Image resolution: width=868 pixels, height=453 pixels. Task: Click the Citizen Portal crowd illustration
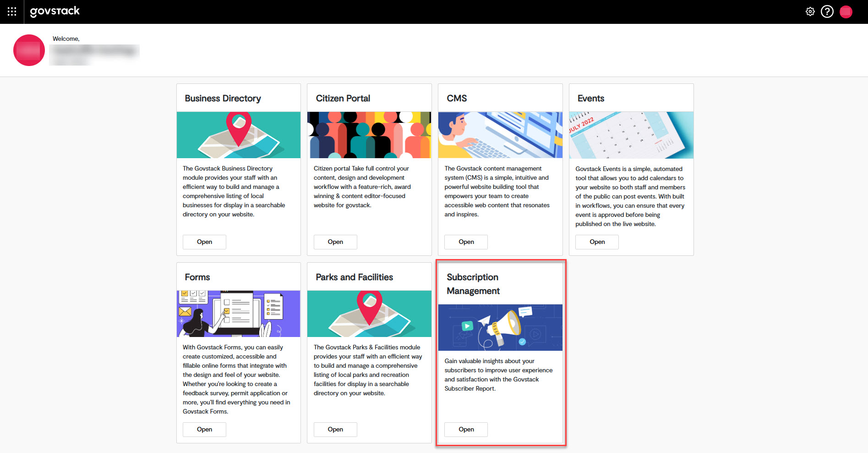pyautogui.click(x=369, y=135)
